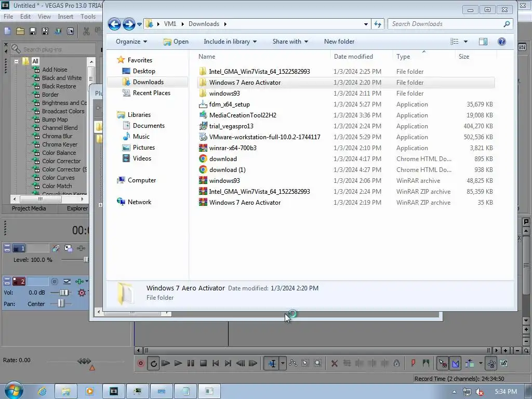Open the Insert menu in VEGAS
The height and width of the screenshot is (399, 532).
point(65,16)
